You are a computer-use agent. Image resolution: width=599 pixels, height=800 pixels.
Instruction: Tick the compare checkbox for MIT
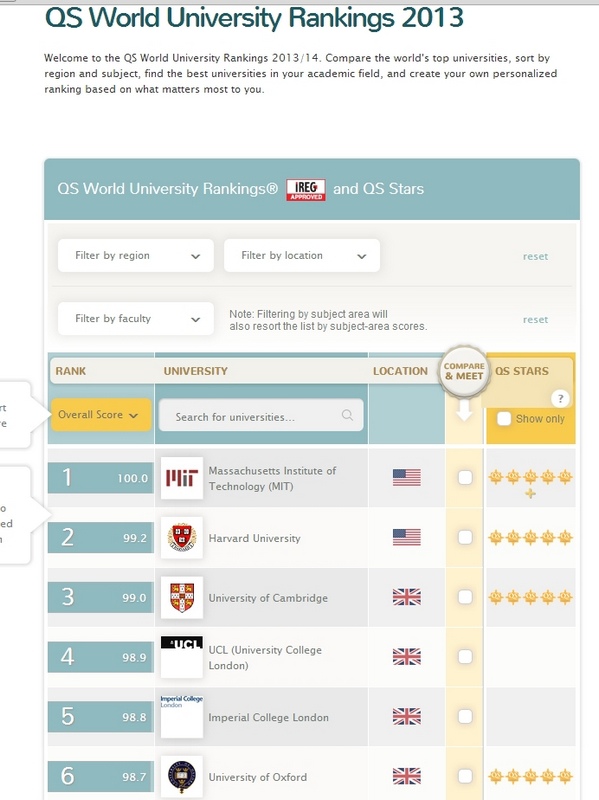465,478
